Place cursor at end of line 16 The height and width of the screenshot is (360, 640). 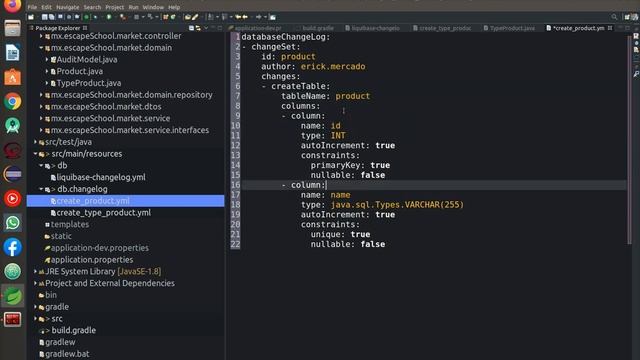click(x=327, y=185)
